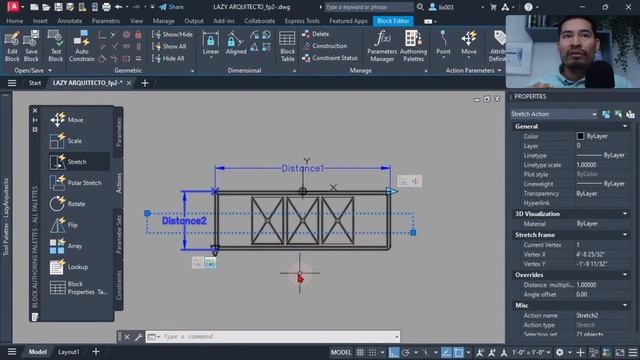640x360 pixels.
Task: Collapse the Stretch frame section
Action: tap(625, 235)
